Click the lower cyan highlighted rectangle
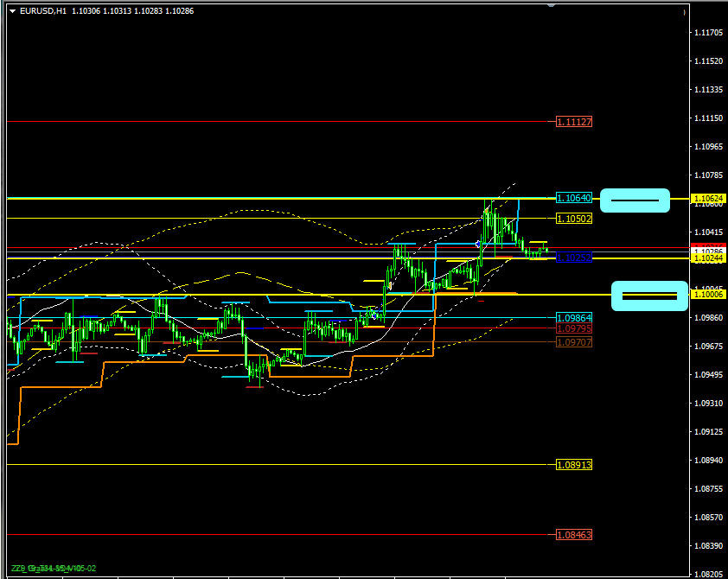This screenshot has height=579, width=728. tap(649, 296)
